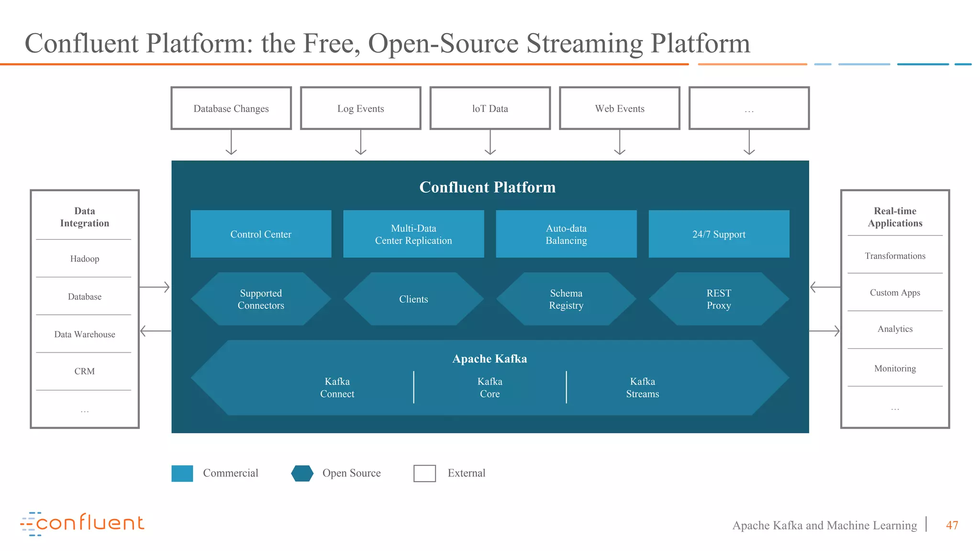Screen dimensions: 980x551
Task: Click the Schema Registry hexagon
Action: [566, 299]
